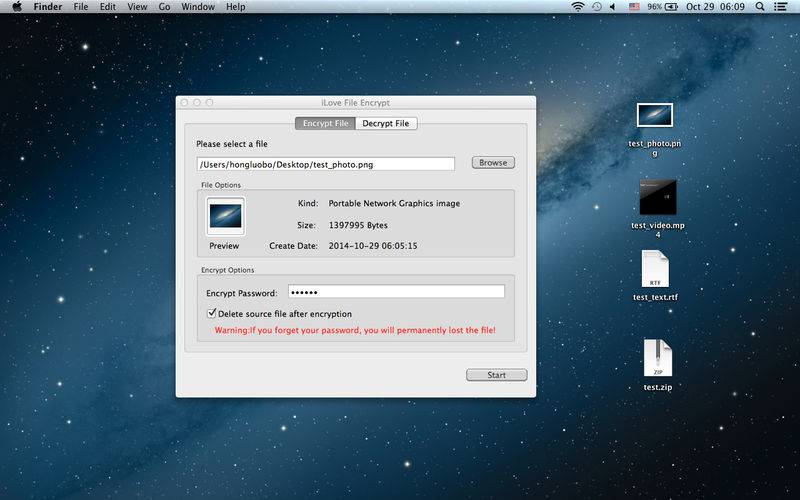Open the Apple menu
This screenshot has height=500, width=800.
tap(17, 7)
